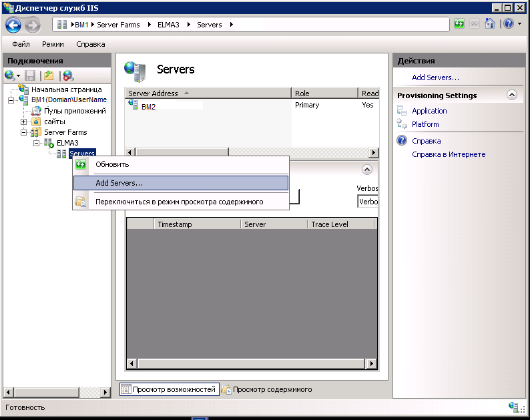Switch to Просмотр содержимого view tab

(x=272, y=389)
